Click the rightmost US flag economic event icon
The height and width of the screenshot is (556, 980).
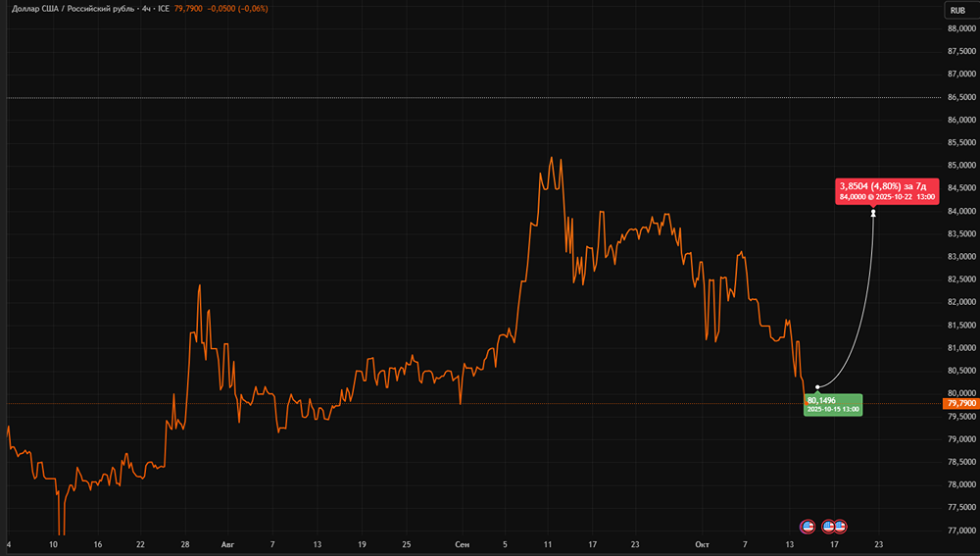click(x=840, y=527)
